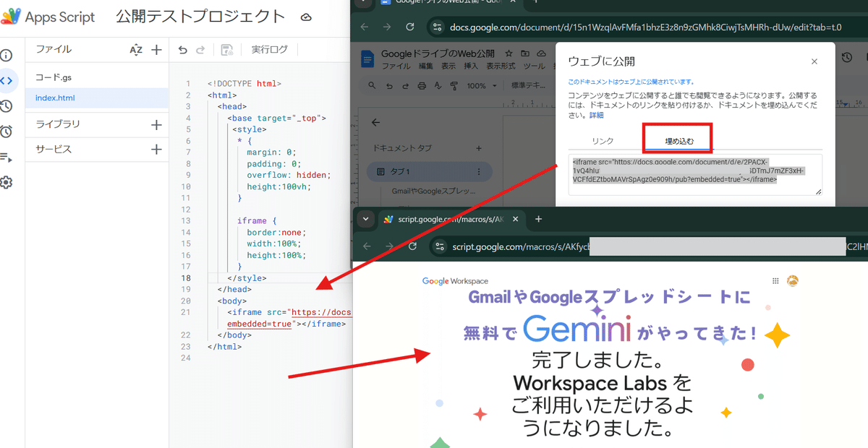Click the Google Workspace logo in web app page
Image resolution: width=868 pixels, height=448 pixels.
pyautogui.click(x=455, y=281)
